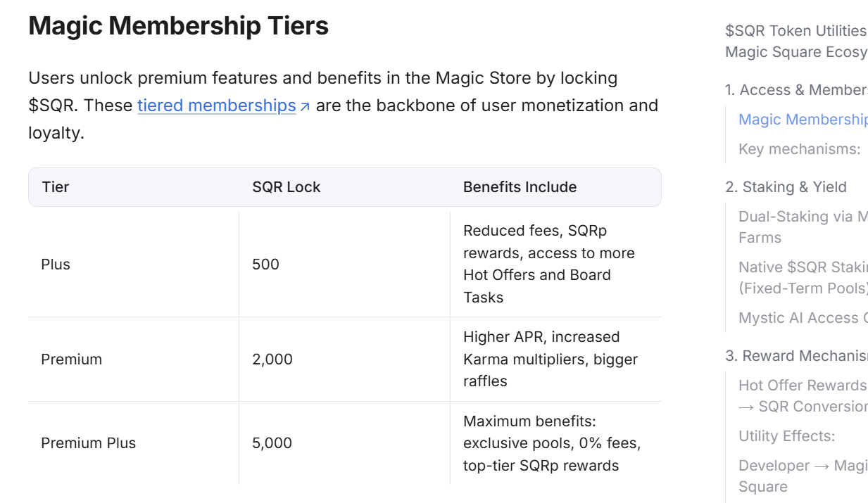Click $SQR Token Utilities top outline link
Screen dimensions: 868x503
(x=796, y=42)
